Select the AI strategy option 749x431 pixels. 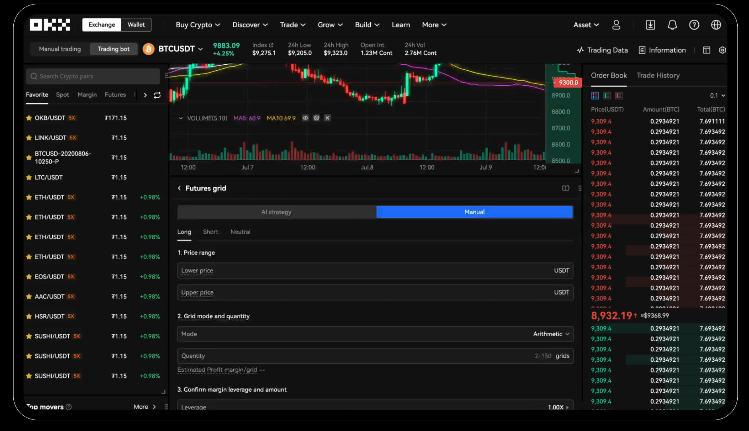pos(277,212)
